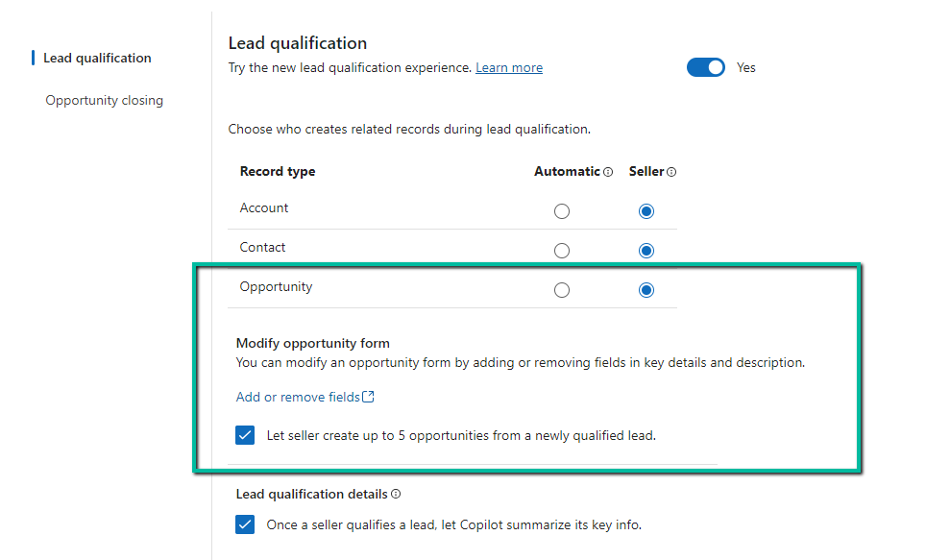Select Lead qualification in the sidebar

coord(97,58)
